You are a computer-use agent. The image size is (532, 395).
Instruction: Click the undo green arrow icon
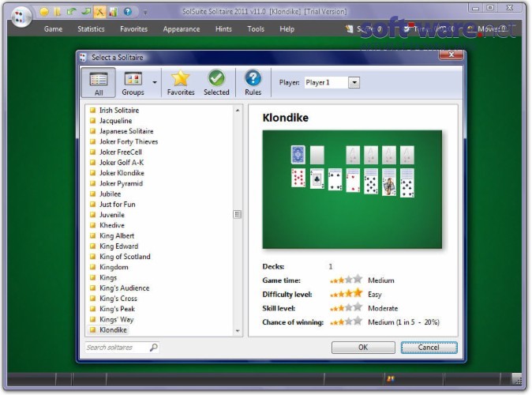tap(71, 12)
